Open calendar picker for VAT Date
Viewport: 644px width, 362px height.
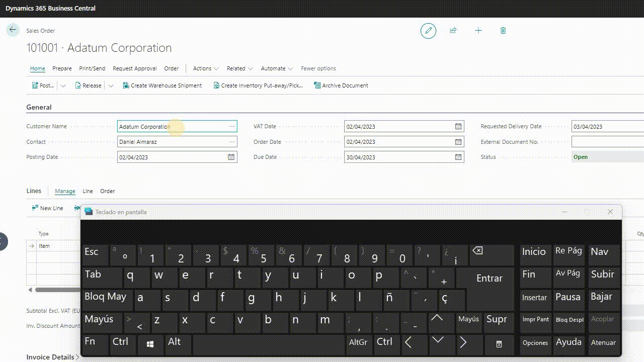(458, 127)
